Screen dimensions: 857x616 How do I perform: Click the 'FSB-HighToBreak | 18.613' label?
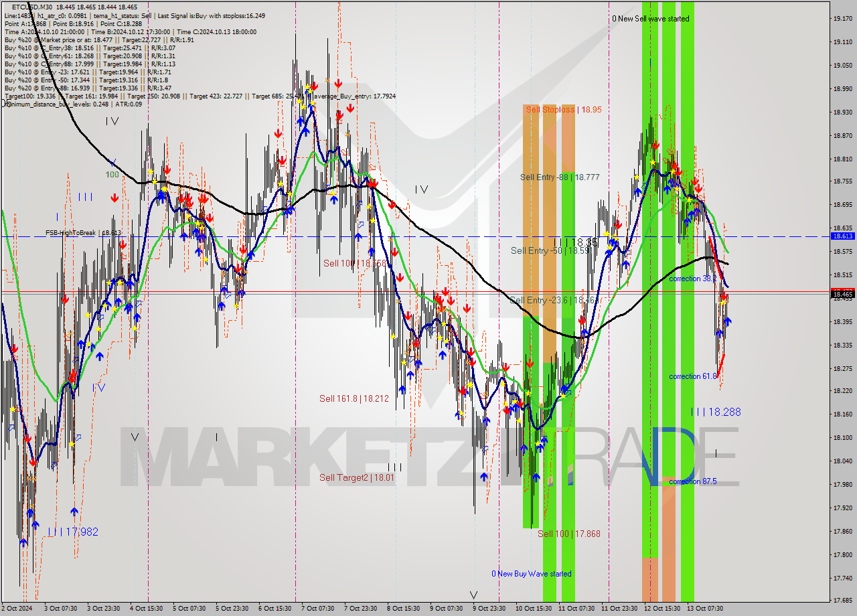[x=84, y=233]
